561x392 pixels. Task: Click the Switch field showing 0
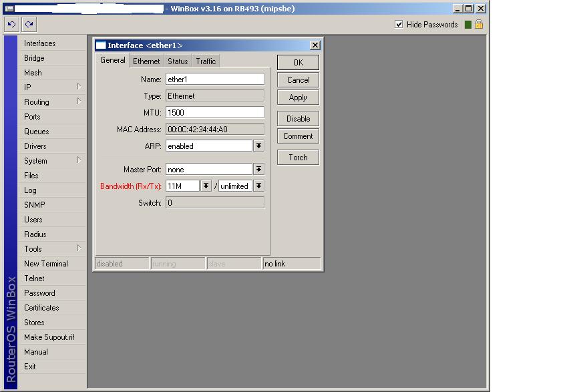click(x=214, y=203)
